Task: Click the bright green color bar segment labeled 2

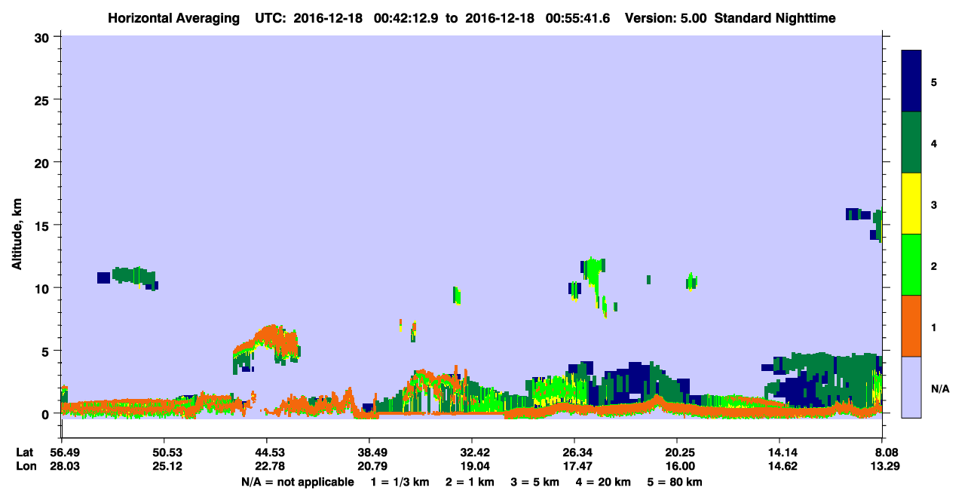Action: tap(911, 265)
